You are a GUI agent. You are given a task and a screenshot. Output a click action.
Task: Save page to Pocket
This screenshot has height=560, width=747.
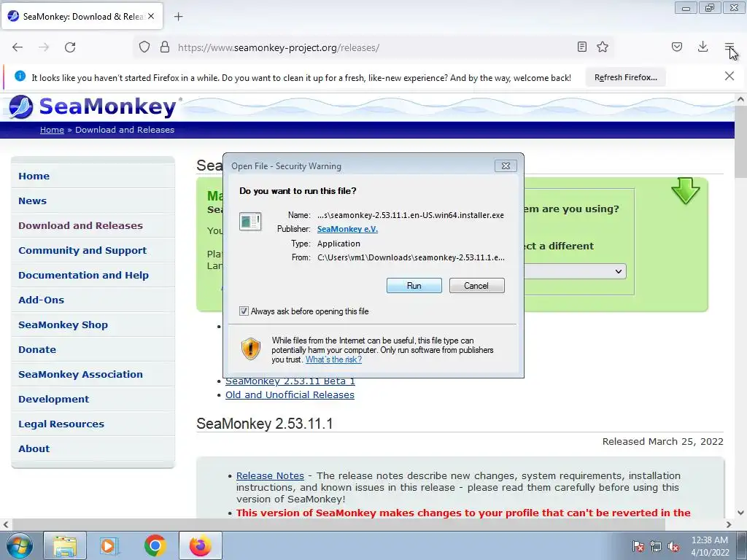[676, 47]
